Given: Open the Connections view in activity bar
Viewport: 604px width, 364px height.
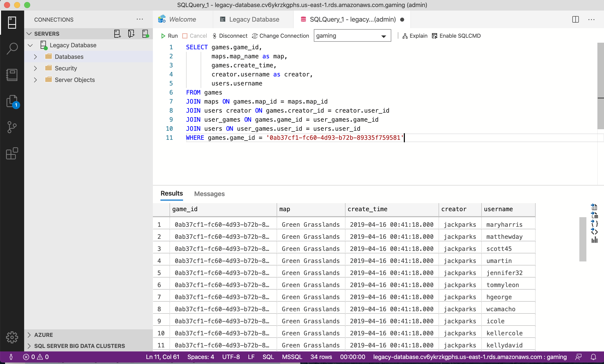Looking at the screenshot, I should [x=12, y=23].
